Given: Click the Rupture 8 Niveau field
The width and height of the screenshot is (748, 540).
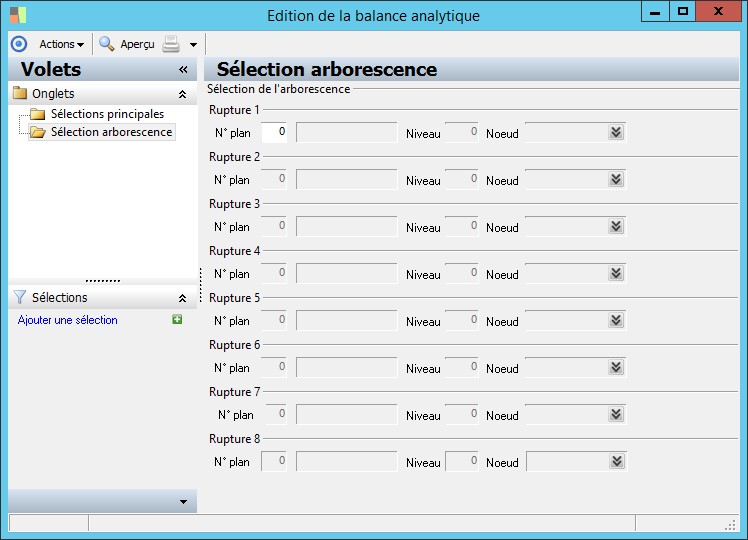Looking at the screenshot, I should point(462,461).
